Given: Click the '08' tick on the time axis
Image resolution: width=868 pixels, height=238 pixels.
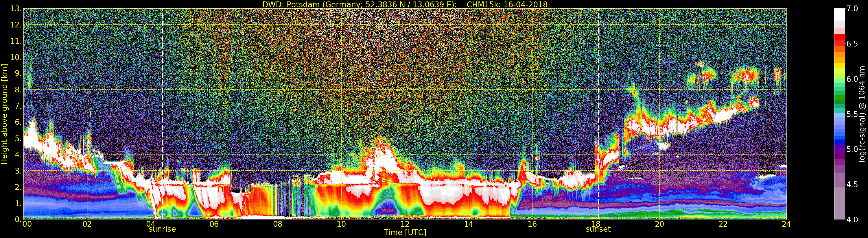Looking at the screenshot, I should [x=278, y=224].
